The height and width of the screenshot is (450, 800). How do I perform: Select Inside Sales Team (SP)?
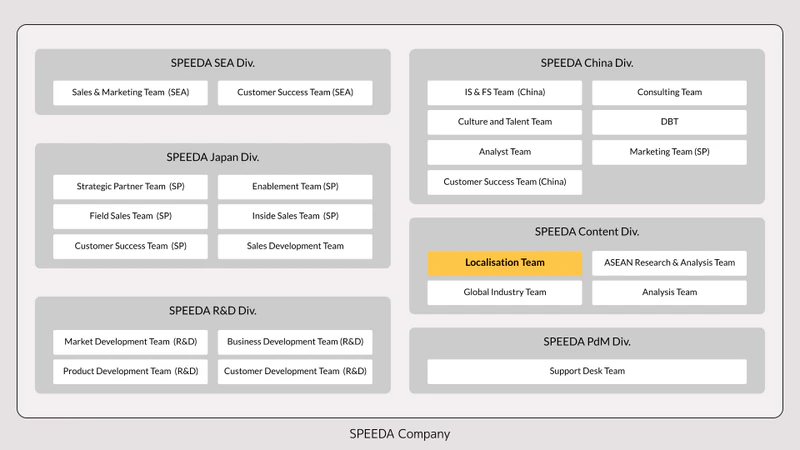[295, 216]
